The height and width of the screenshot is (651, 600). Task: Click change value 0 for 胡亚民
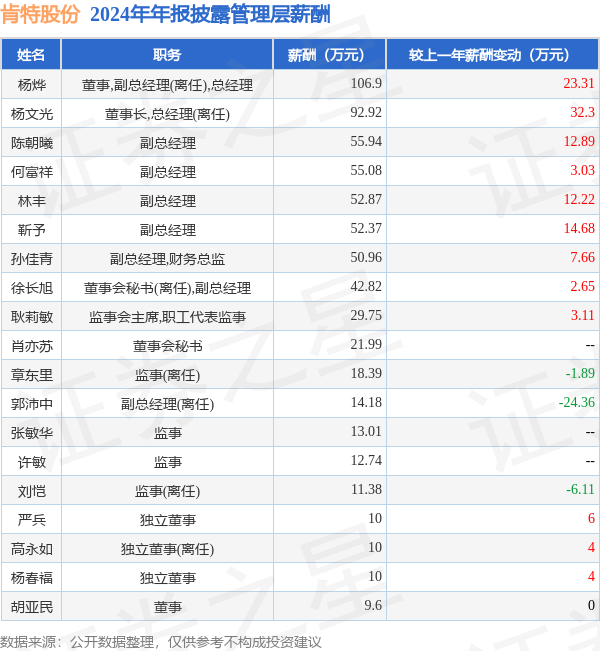tap(591, 606)
